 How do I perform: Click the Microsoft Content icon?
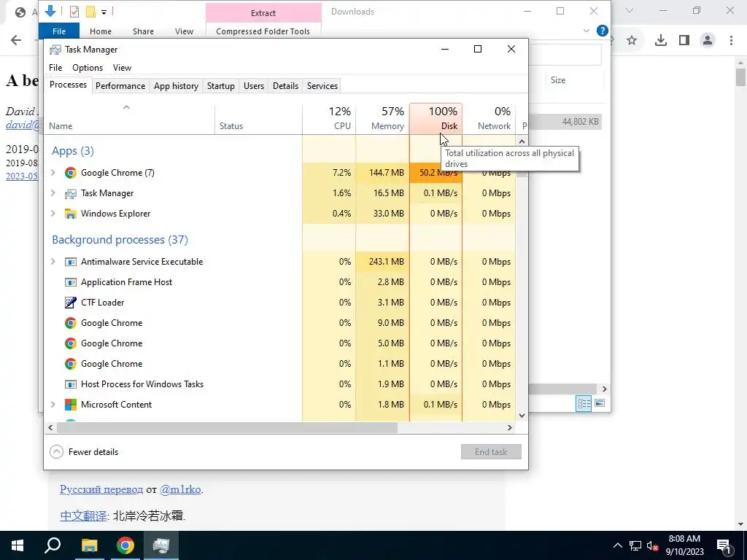[71, 405]
